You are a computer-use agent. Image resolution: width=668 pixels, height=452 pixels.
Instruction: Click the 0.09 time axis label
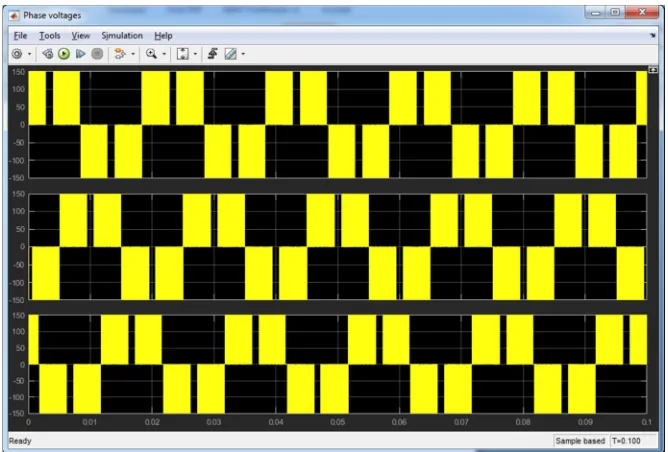[585, 422]
